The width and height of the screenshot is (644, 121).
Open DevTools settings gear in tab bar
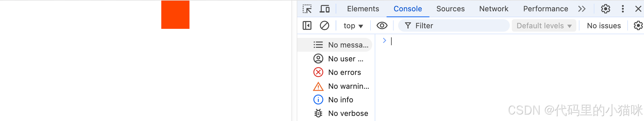[605, 9]
